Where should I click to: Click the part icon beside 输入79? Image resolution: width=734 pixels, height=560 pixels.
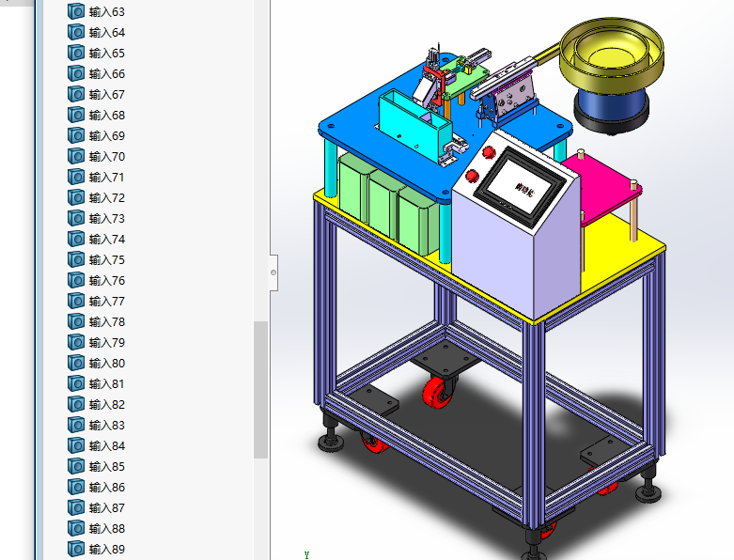76,342
